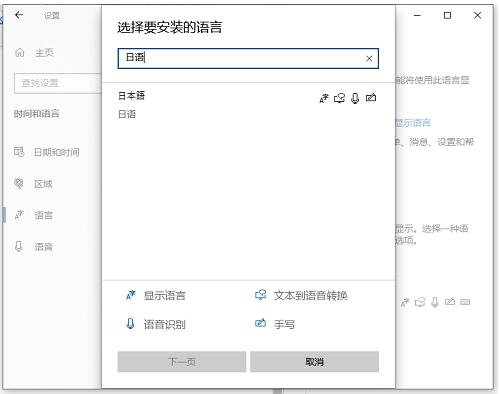Click background speech recognition microphone icon
Screen dimensions: 499x394
[x=435, y=302]
